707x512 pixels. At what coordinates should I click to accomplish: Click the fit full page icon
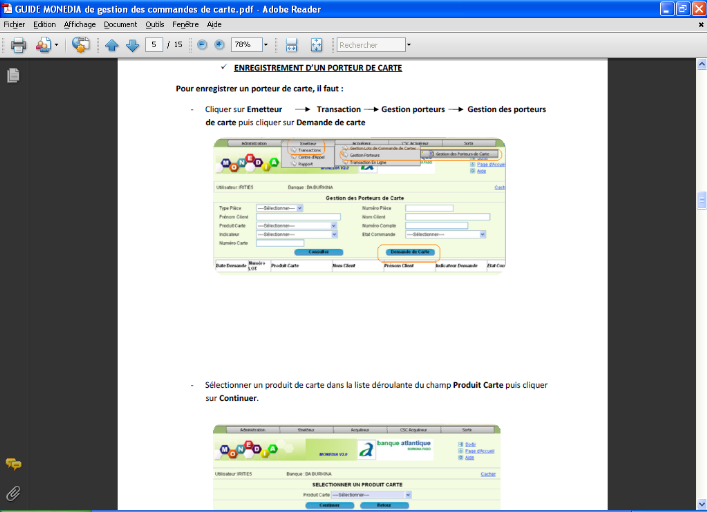(x=317, y=45)
